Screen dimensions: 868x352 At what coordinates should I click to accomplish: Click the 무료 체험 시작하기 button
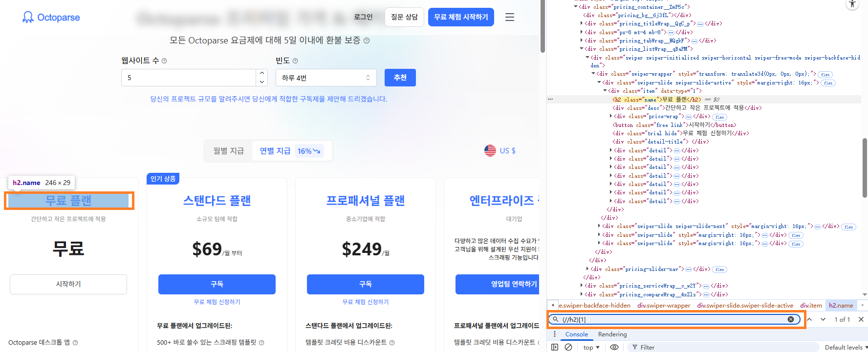(x=461, y=17)
